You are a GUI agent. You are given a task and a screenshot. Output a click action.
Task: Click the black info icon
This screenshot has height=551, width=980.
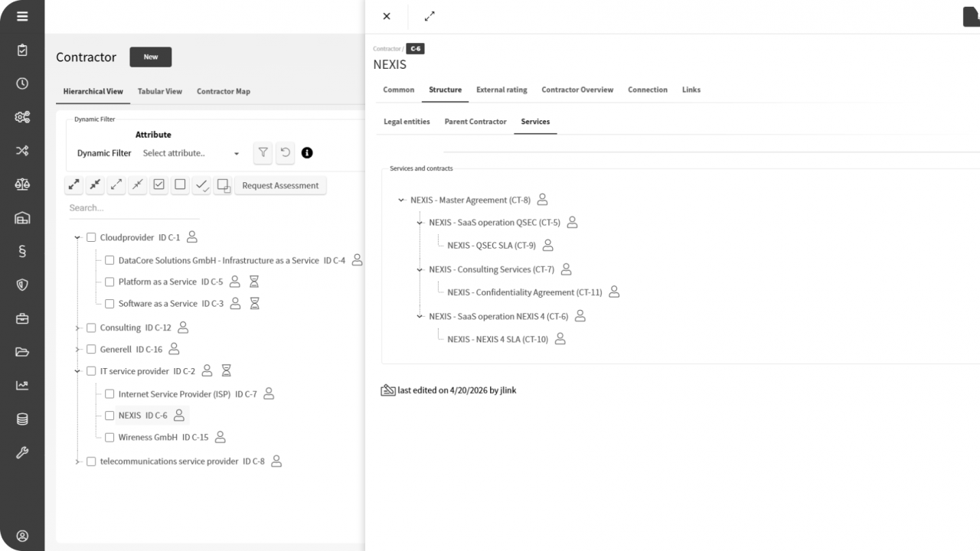[307, 153]
